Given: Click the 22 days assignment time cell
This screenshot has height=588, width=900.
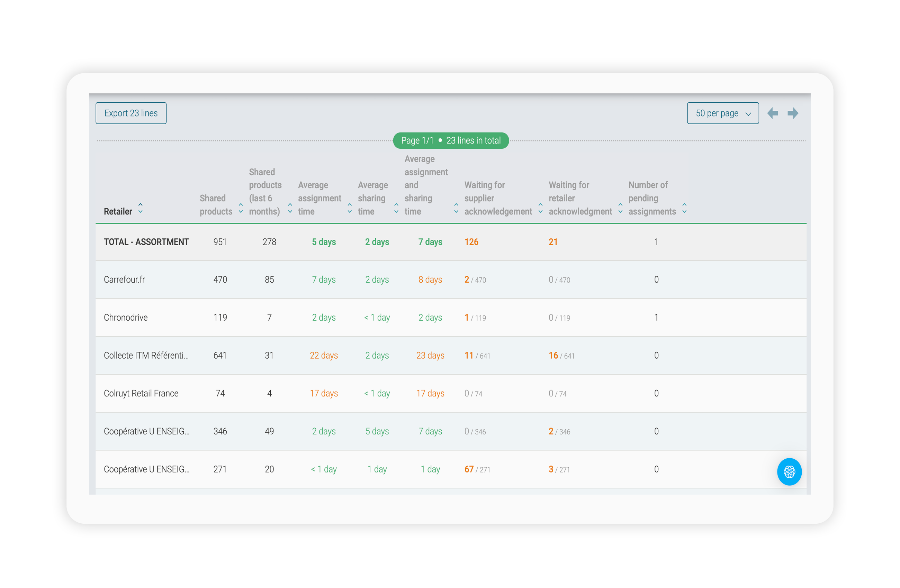Looking at the screenshot, I should [x=324, y=356].
